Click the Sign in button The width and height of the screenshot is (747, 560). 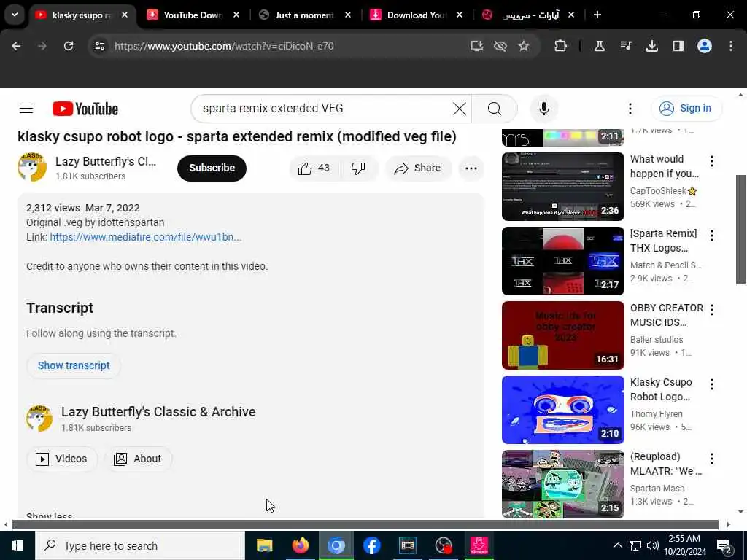(x=686, y=109)
